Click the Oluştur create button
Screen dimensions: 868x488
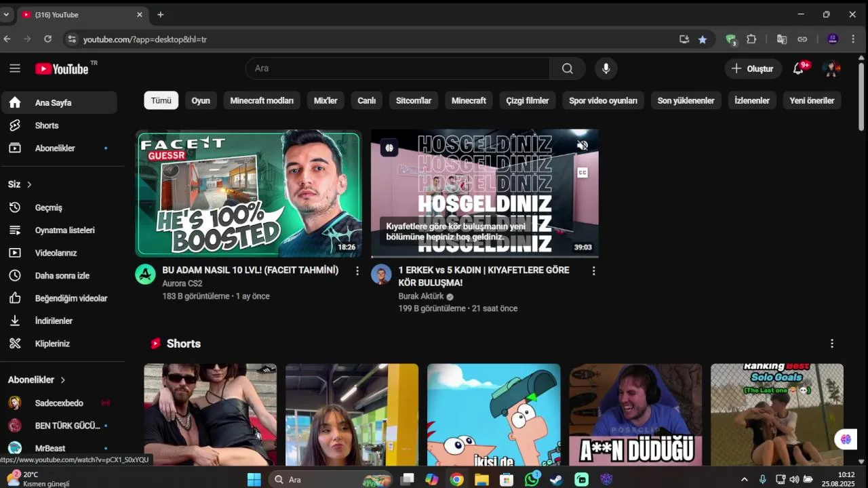point(752,68)
